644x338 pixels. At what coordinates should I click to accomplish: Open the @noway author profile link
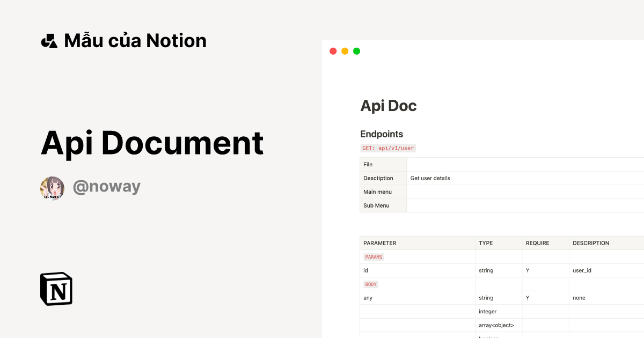click(107, 186)
